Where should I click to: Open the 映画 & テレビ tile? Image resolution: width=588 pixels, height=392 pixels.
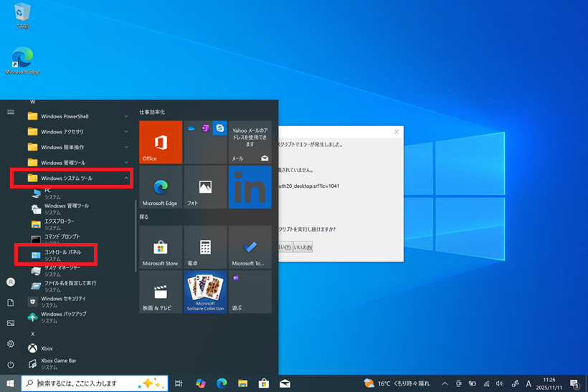161,292
